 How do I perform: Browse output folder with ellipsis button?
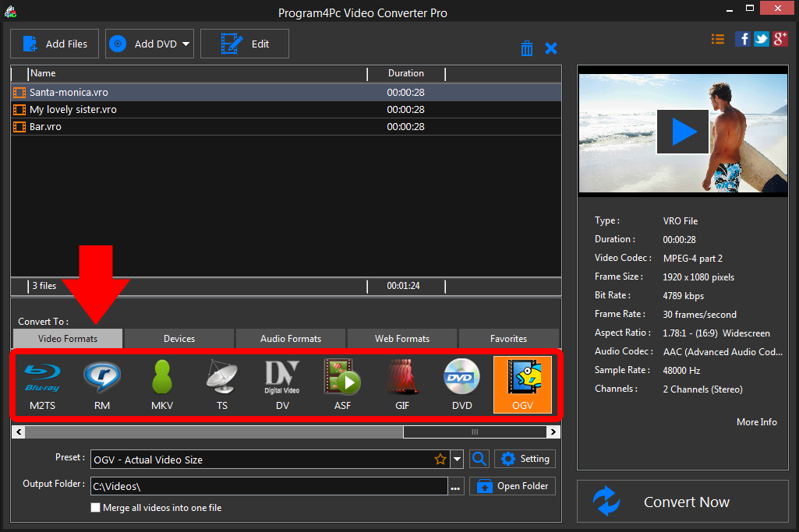click(456, 487)
